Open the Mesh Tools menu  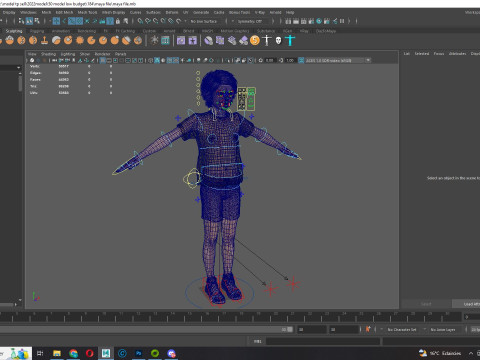pyautogui.click(x=87, y=12)
